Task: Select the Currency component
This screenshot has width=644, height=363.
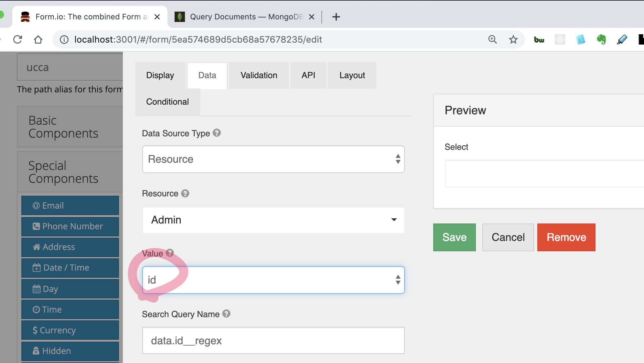Action: point(70,330)
